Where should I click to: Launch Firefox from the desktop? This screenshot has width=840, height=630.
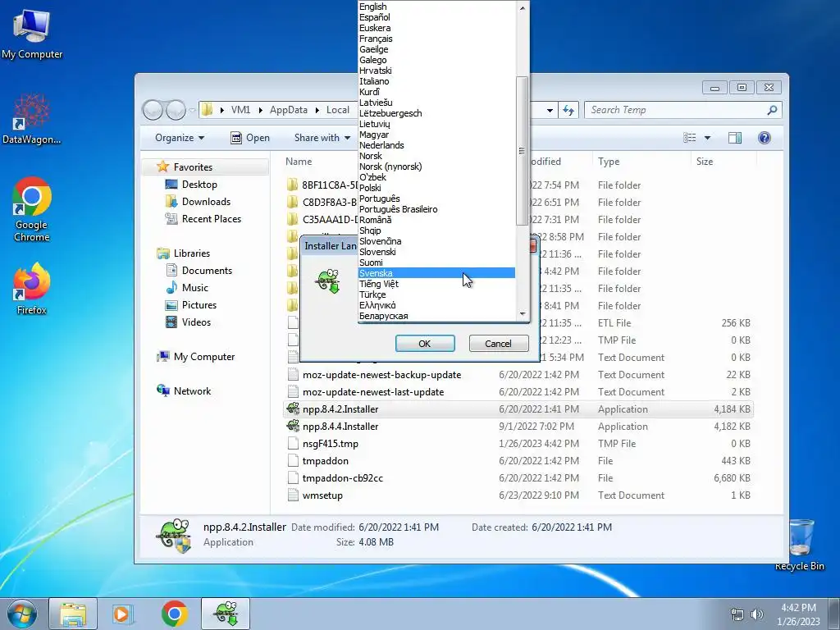click(x=32, y=288)
